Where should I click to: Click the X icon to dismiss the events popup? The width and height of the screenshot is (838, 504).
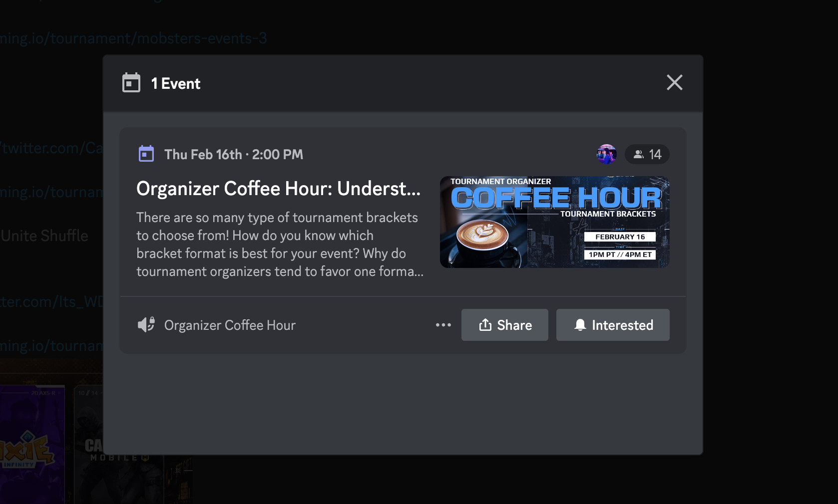[x=675, y=83]
